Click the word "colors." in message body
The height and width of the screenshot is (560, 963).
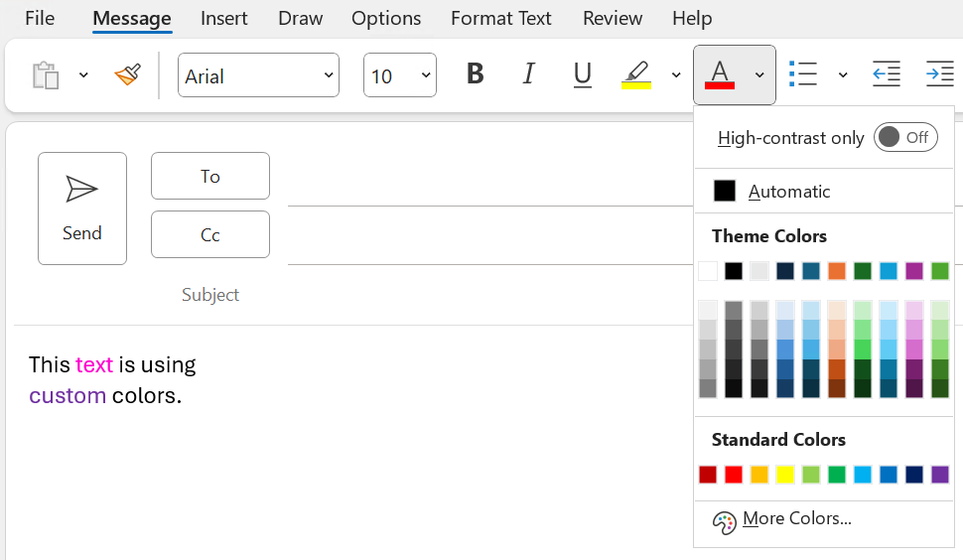pyautogui.click(x=147, y=395)
